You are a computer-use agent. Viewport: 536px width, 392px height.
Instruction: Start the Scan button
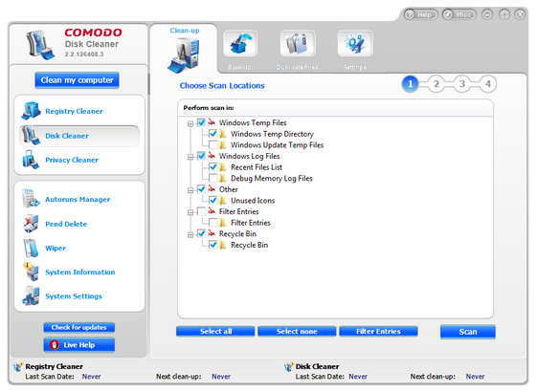point(468,332)
